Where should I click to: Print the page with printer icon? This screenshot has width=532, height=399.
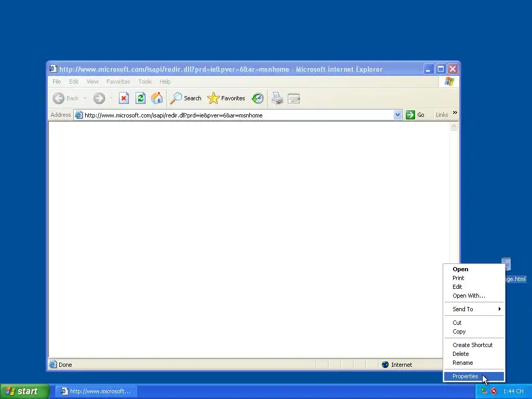pyautogui.click(x=277, y=98)
